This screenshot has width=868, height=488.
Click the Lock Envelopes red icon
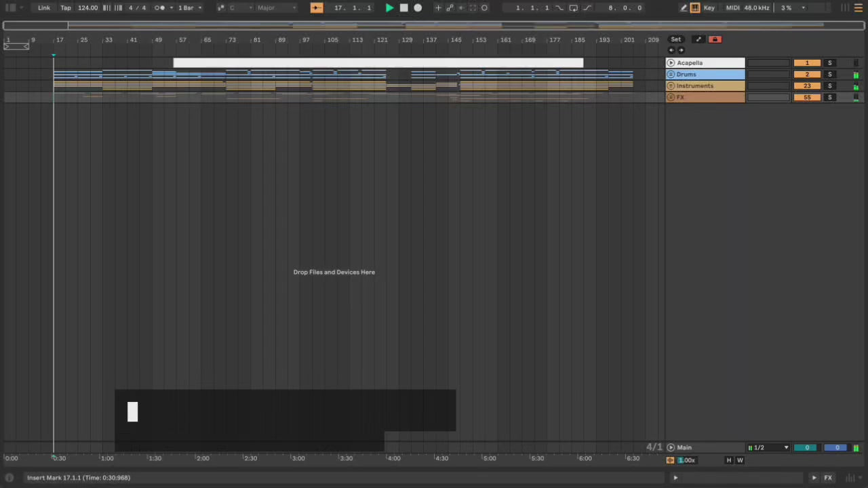point(714,39)
